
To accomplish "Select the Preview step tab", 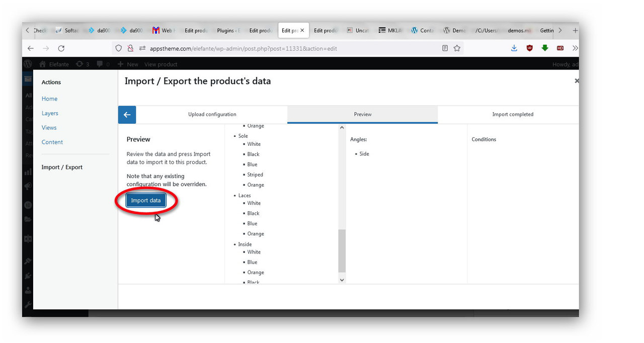I will [x=362, y=114].
